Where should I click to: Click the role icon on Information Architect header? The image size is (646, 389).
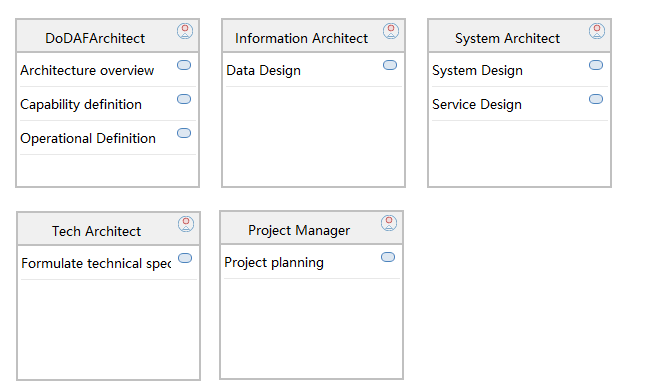[391, 31]
